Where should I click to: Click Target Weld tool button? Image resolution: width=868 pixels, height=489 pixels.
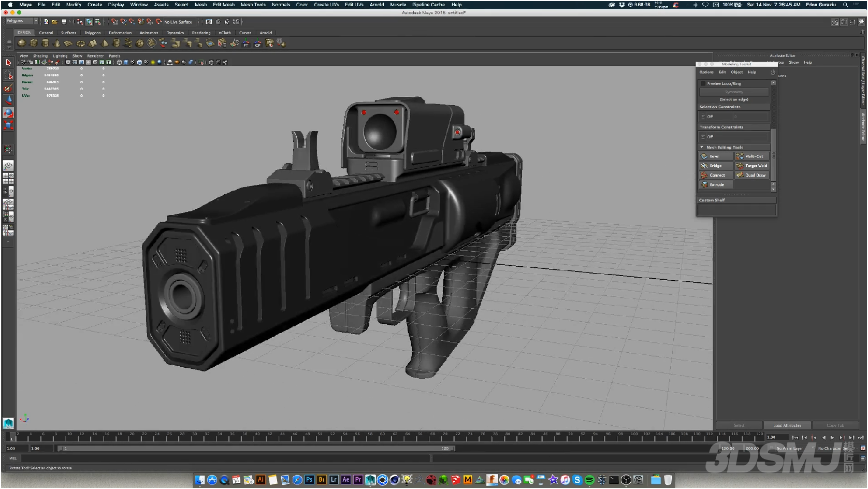point(751,166)
